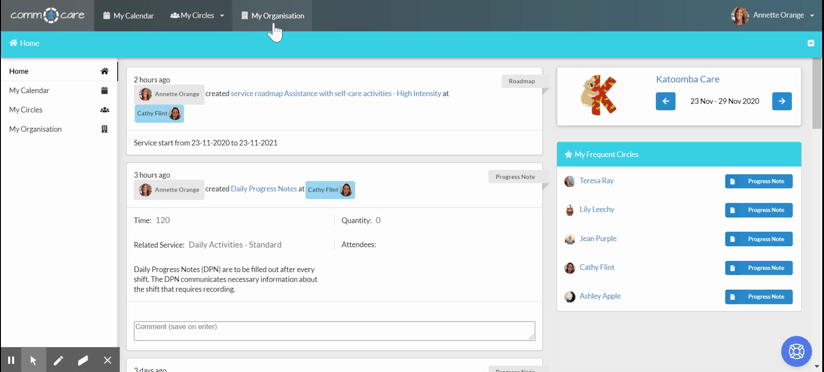The width and height of the screenshot is (824, 372).
Task: Go to next week with right arrow
Action: point(782,101)
